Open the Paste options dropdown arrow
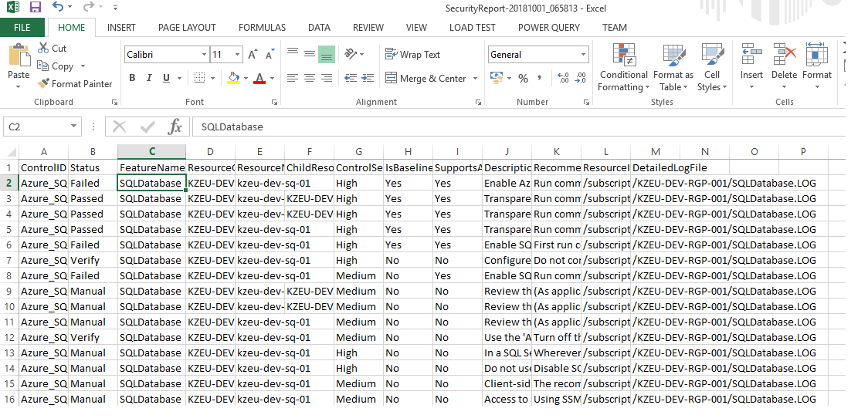868x415 pixels. tap(19, 86)
